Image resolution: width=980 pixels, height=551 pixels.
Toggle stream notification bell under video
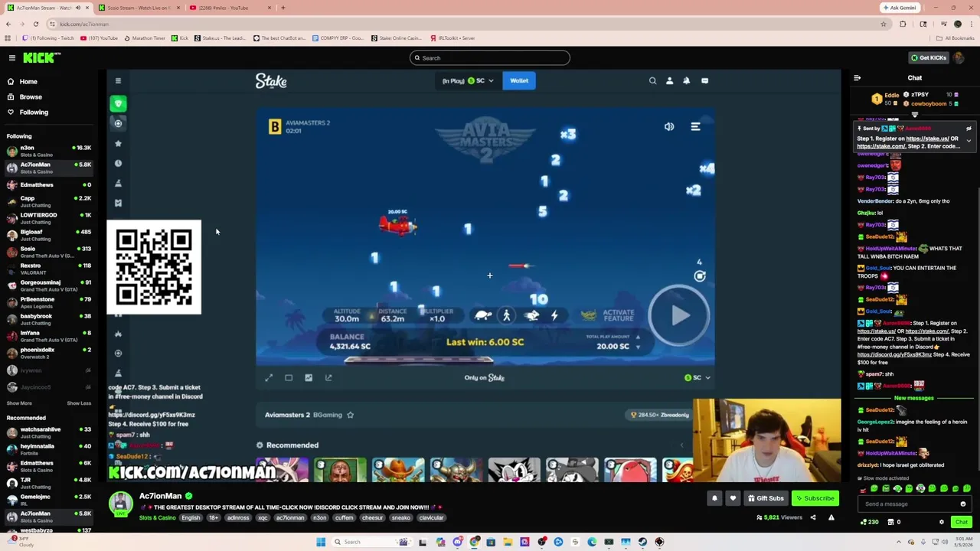(714, 498)
